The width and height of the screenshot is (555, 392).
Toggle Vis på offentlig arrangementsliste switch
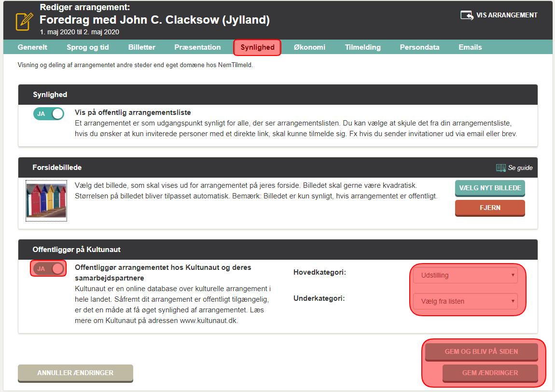point(48,113)
